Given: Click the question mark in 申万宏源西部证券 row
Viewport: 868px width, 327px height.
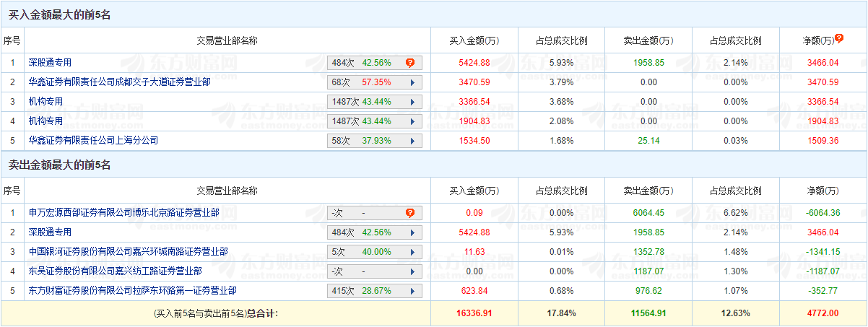Looking at the screenshot, I should 409,213.
